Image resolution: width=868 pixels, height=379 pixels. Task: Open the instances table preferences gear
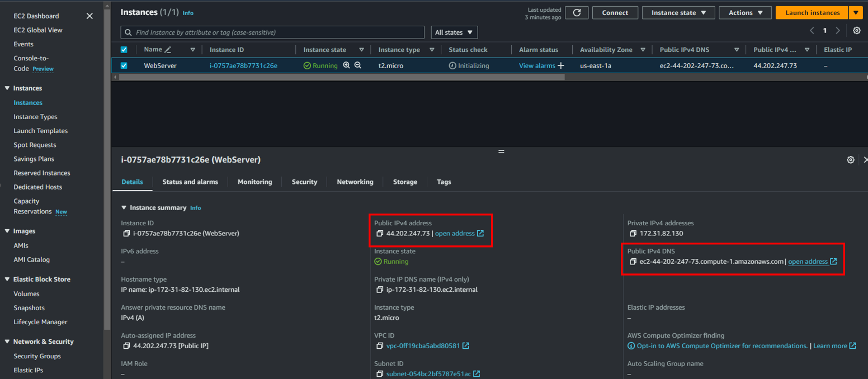tap(857, 30)
